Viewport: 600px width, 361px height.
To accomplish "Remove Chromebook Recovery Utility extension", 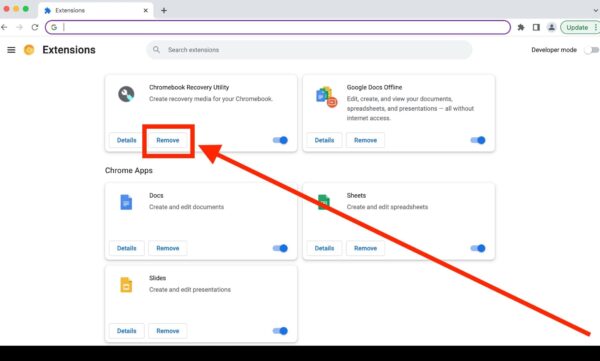I will (168, 140).
